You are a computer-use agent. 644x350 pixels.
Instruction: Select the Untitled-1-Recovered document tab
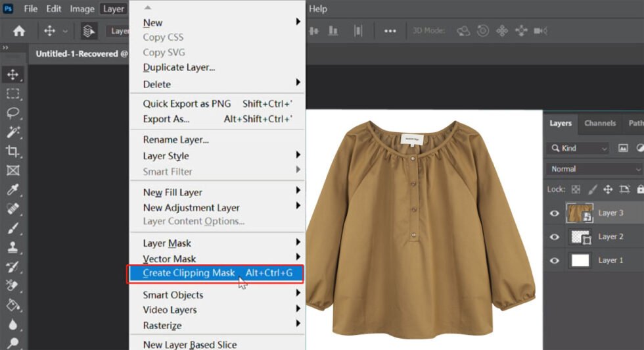pyautogui.click(x=78, y=53)
